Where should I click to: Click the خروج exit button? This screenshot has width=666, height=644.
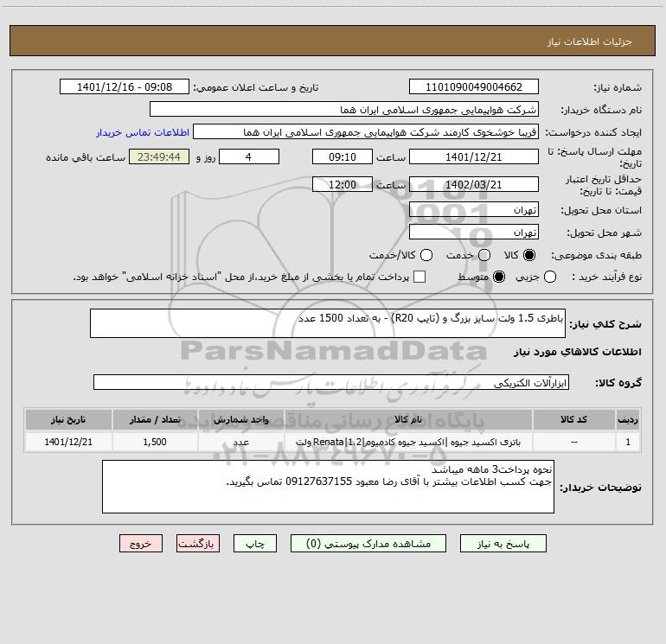click(x=141, y=544)
